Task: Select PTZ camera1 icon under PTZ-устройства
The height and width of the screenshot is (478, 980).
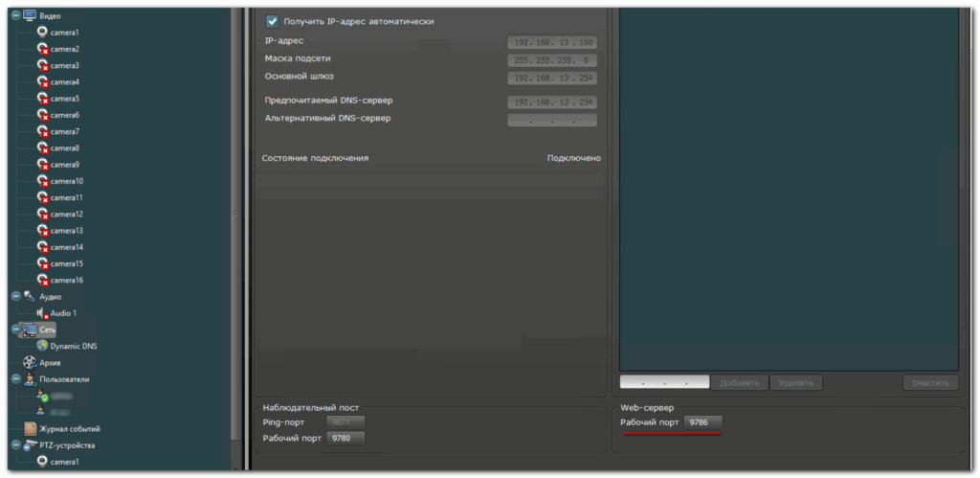Action: pos(42,462)
